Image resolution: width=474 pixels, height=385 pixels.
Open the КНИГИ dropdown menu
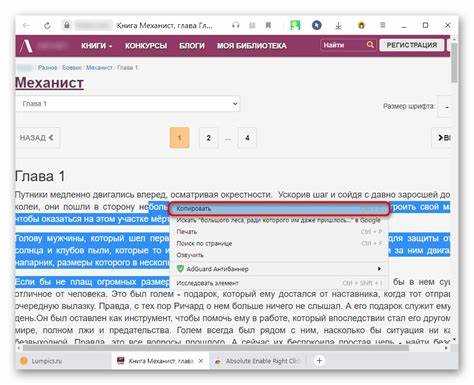96,46
